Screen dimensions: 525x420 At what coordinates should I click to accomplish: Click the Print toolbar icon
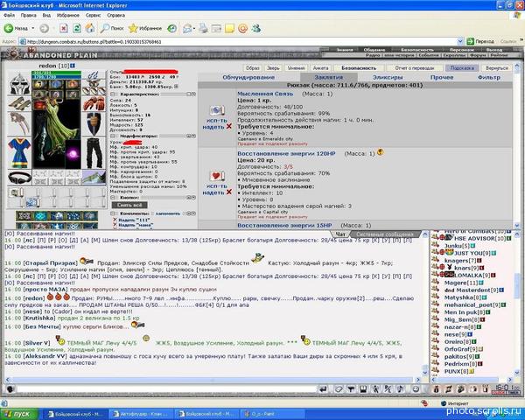point(203,29)
